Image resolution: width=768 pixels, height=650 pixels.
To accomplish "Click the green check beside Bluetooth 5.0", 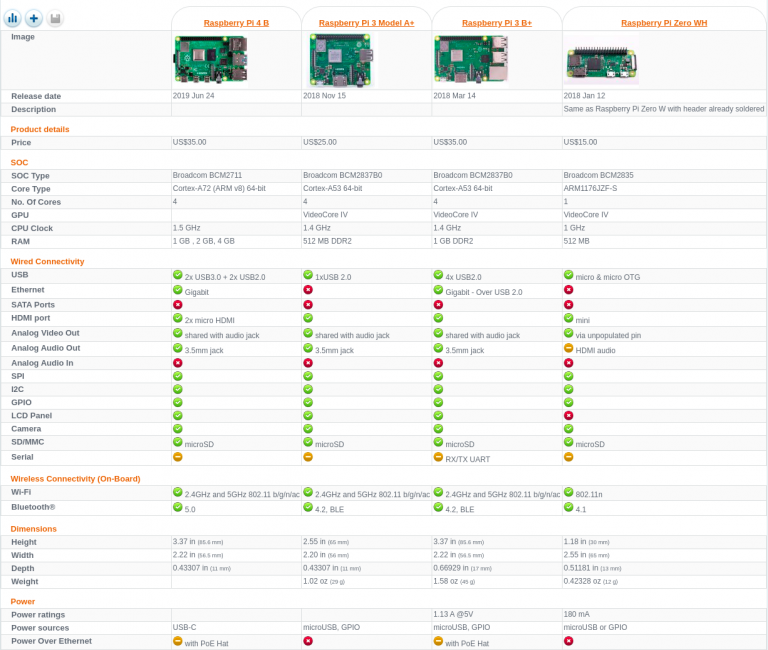I will (178, 507).
